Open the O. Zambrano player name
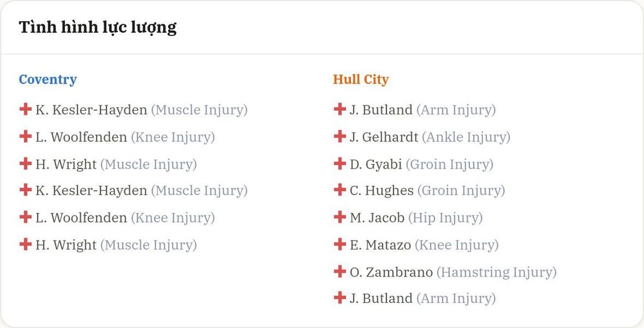The image size is (644, 328). (x=391, y=272)
